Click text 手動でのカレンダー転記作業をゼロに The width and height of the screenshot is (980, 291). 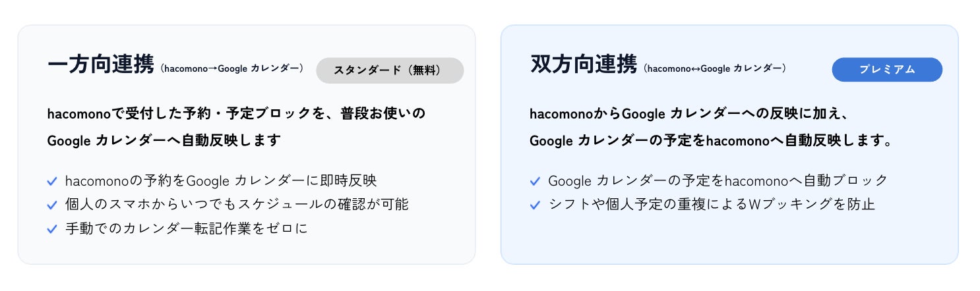[187, 229]
